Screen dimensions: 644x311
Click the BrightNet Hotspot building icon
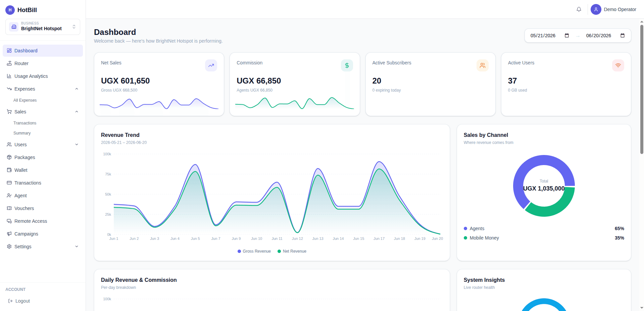(x=14, y=27)
